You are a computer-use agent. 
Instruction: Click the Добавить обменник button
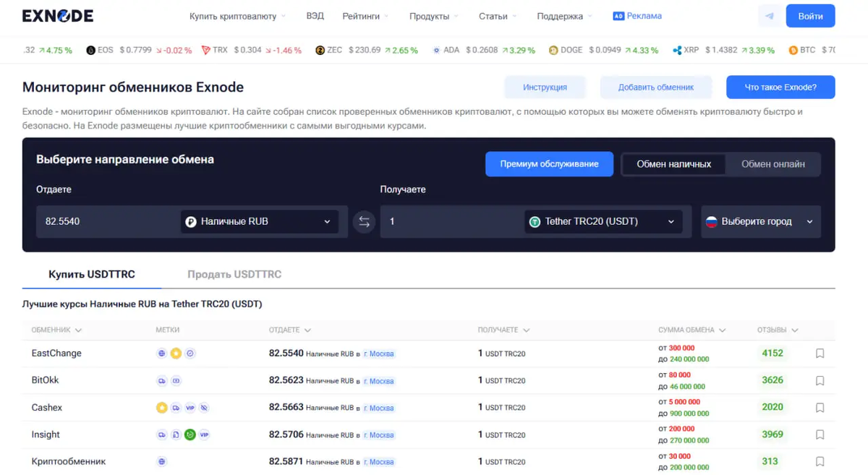pos(655,87)
